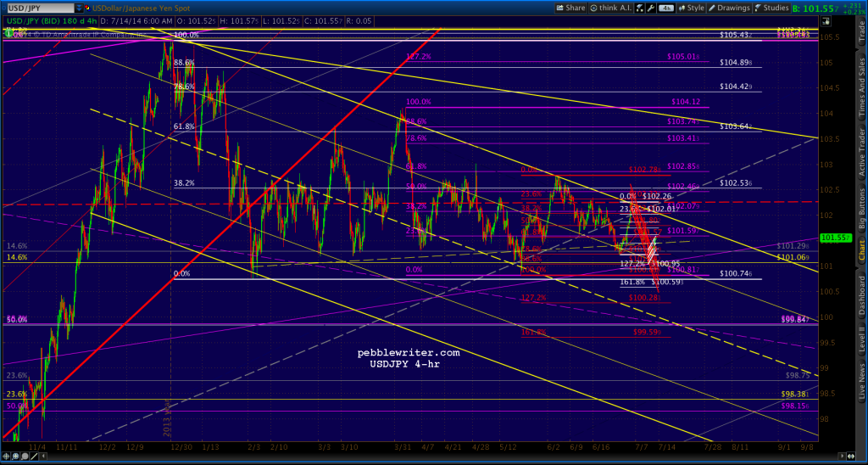The width and height of the screenshot is (868, 465).
Task: Open the Dashboard side tab
Action: pyautogui.click(x=861, y=294)
